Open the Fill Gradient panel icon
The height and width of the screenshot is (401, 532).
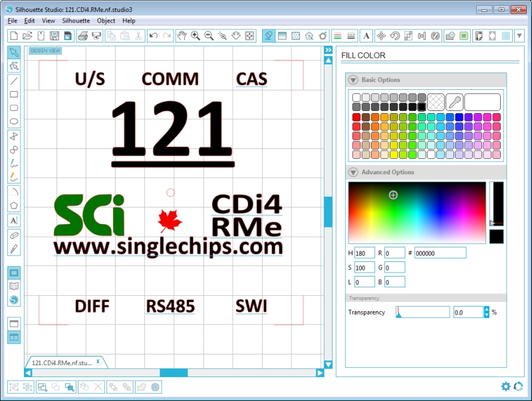[x=282, y=36]
